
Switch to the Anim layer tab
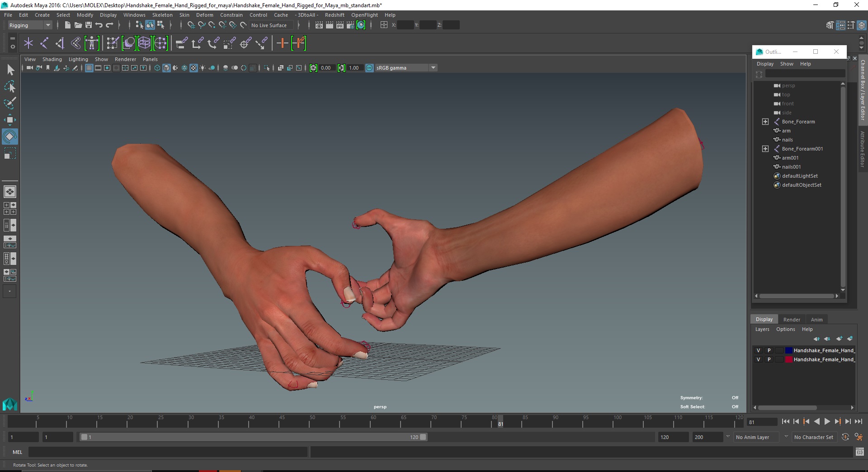[816, 320]
